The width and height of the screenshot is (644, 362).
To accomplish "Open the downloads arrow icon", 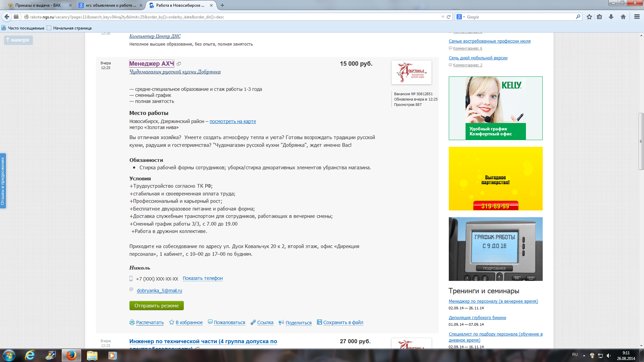I will [x=611, y=17].
